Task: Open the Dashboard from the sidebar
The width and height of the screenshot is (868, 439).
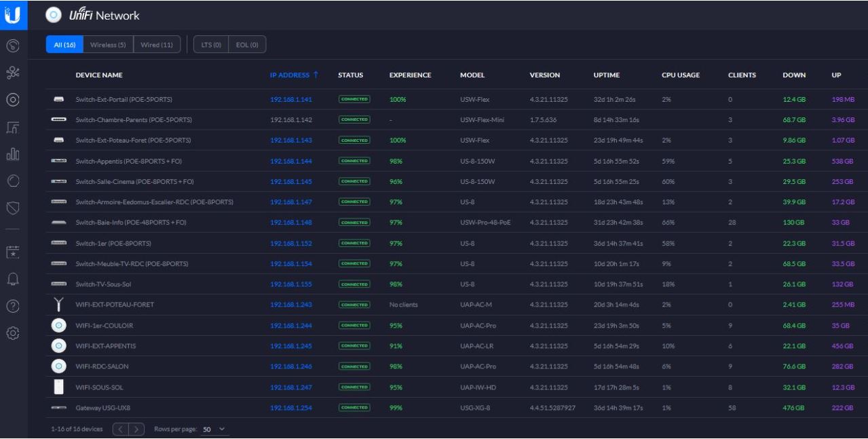Action: pos(13,45)
